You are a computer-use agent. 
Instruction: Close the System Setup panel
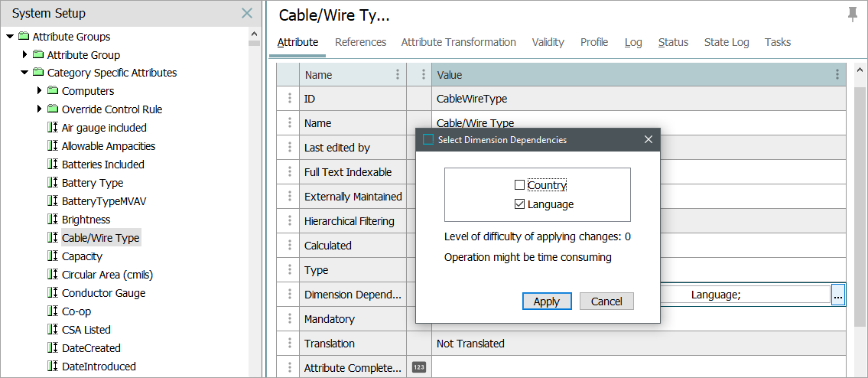pos(247,13)
